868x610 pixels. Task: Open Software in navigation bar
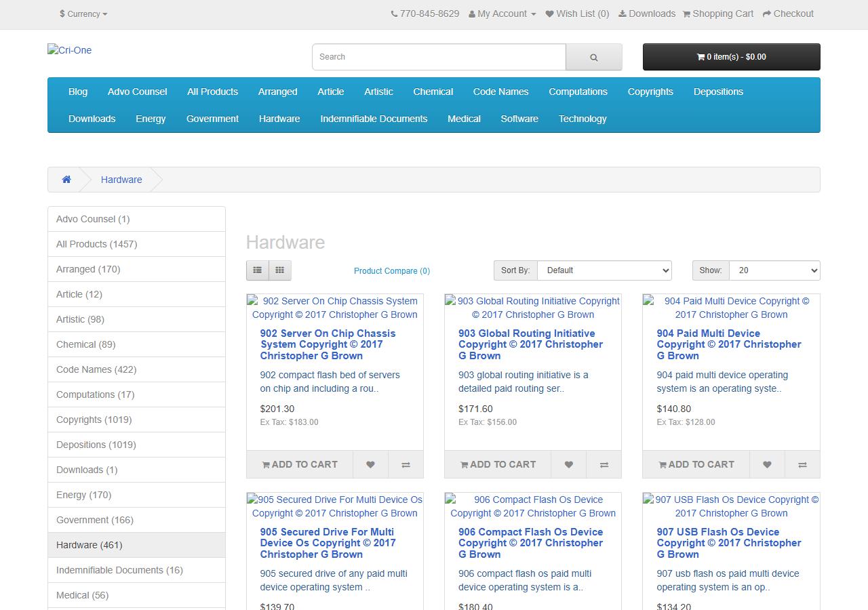(519, 119)
